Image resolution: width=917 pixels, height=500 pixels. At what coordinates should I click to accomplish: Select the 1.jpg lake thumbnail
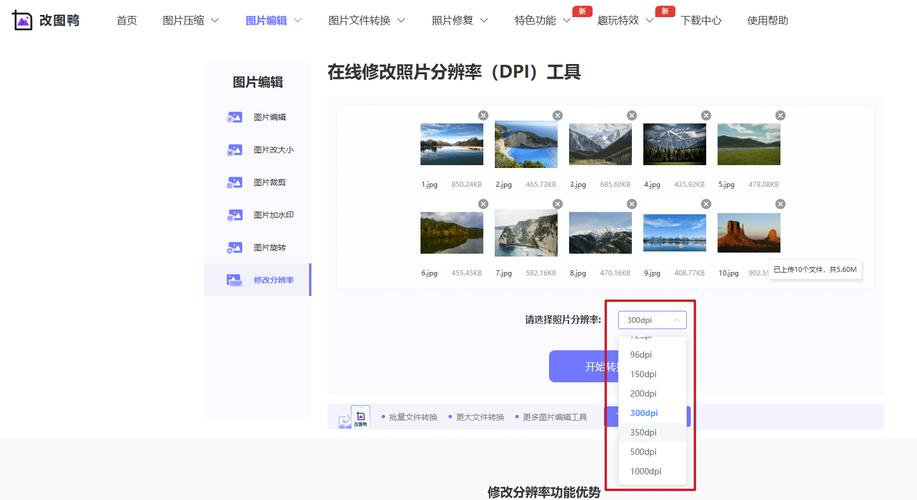(452, 144)
